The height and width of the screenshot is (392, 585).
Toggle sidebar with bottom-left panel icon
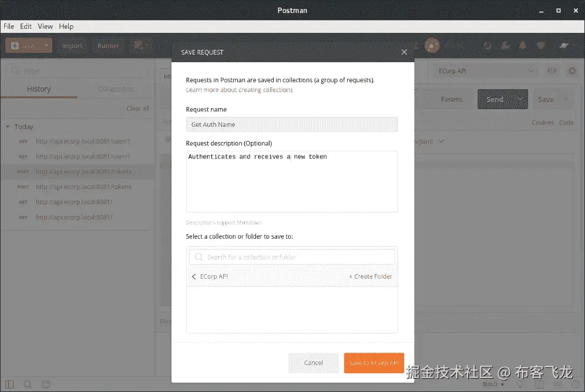pyautogui.click(x=9, y=384)
